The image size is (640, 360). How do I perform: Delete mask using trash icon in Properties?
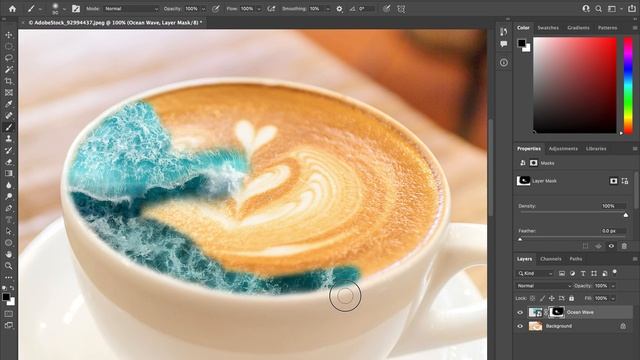(624, 246)
